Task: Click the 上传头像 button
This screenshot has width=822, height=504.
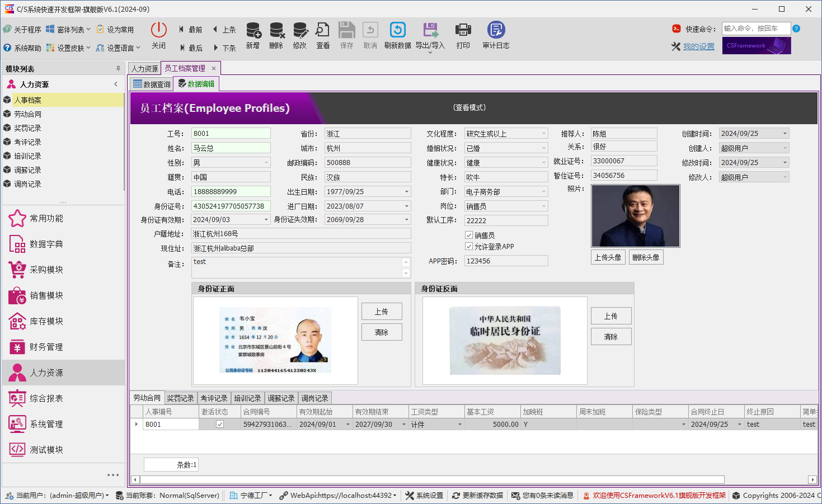Action: [x=608, y=257]
